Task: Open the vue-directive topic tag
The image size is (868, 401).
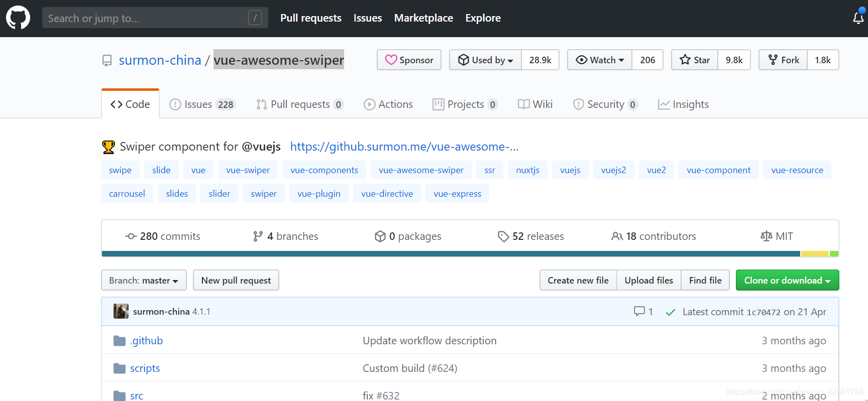Action: pyautogui.click(x=387, y=194)
